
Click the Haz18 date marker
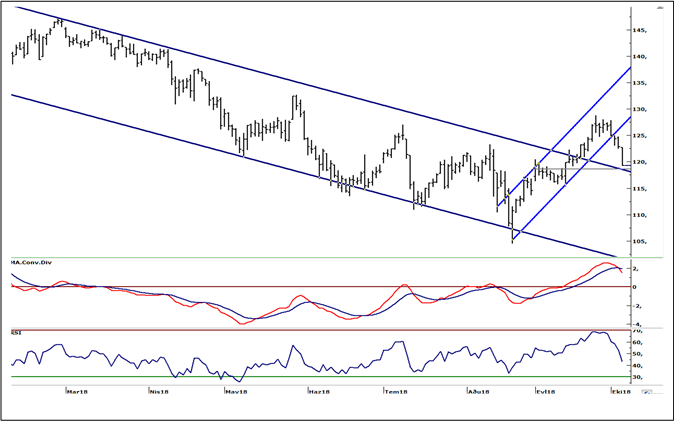(x=317, y=393)
